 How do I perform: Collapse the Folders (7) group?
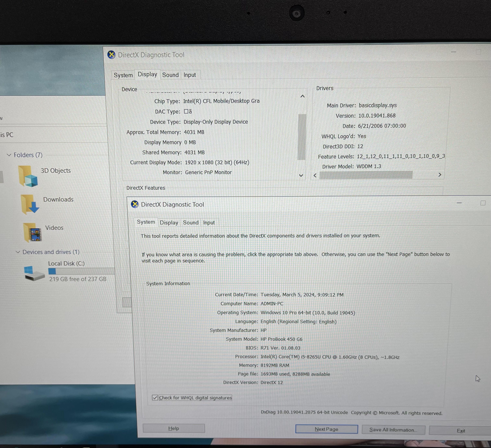9,155
